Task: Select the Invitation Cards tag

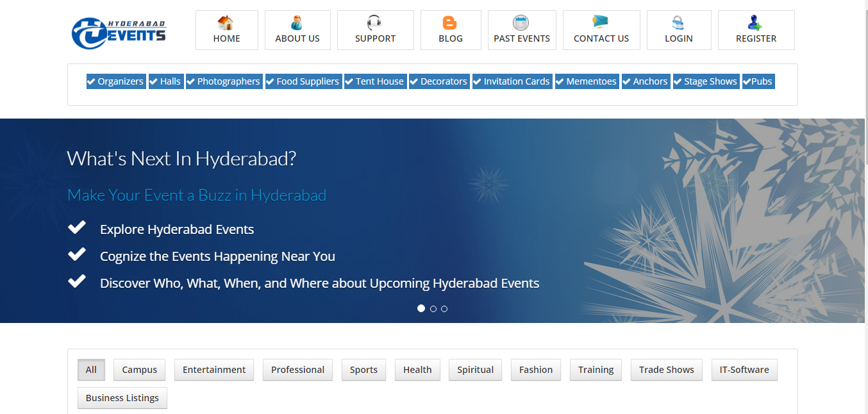Action: (x=512, y=81)
